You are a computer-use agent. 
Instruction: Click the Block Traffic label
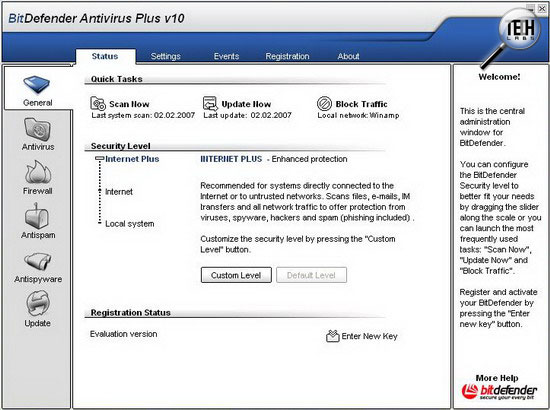point(361,104)
